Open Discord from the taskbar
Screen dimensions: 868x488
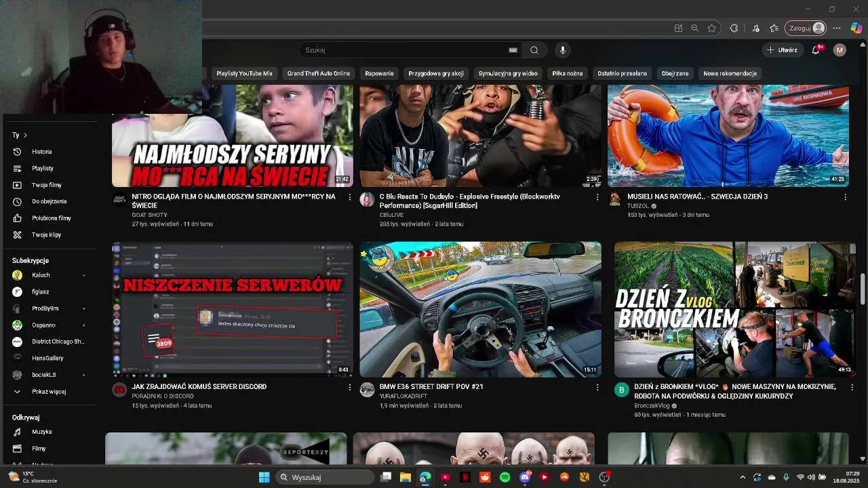pyautogui.click(x=524, y=477)
